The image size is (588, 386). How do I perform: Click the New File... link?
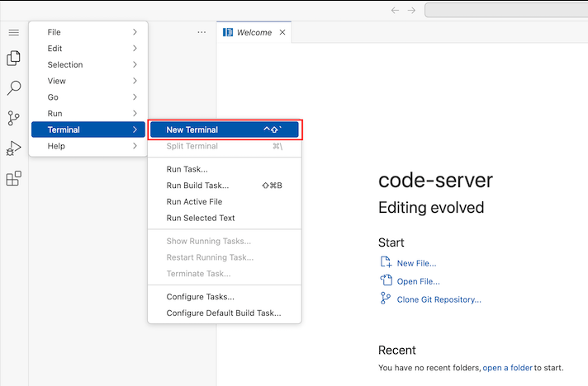click(x=416, y=263)
